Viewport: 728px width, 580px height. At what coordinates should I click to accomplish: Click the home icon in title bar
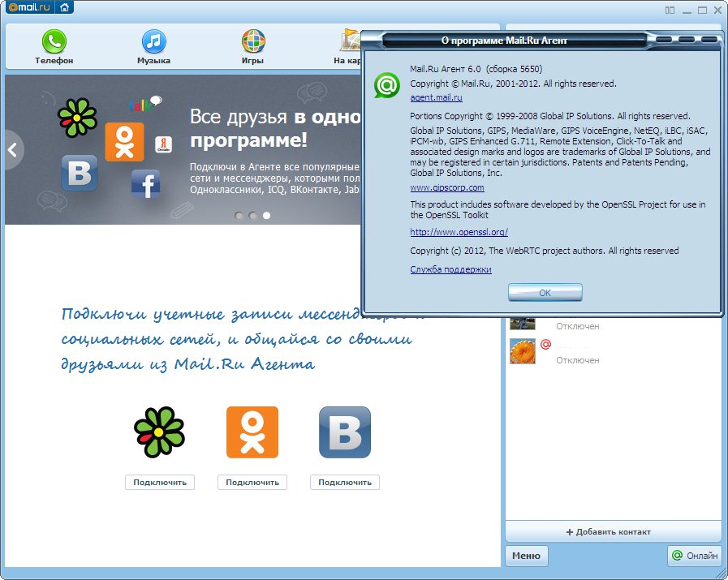[64, 8]
